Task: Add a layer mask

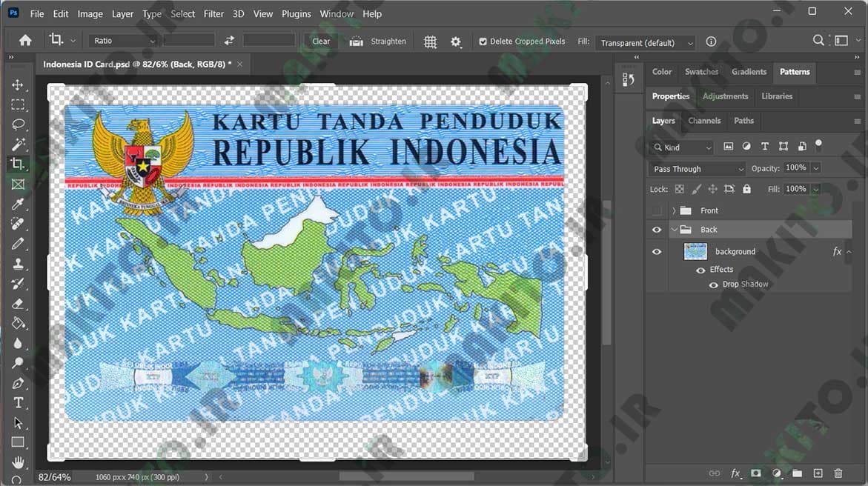Action: tap(755, 473)
